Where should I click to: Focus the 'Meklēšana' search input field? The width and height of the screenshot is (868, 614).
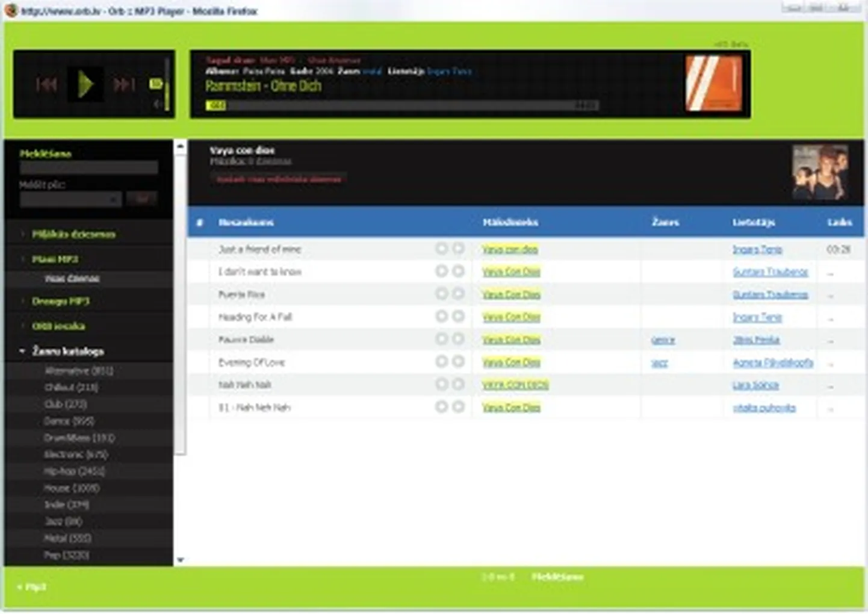(x=89, y=168)
